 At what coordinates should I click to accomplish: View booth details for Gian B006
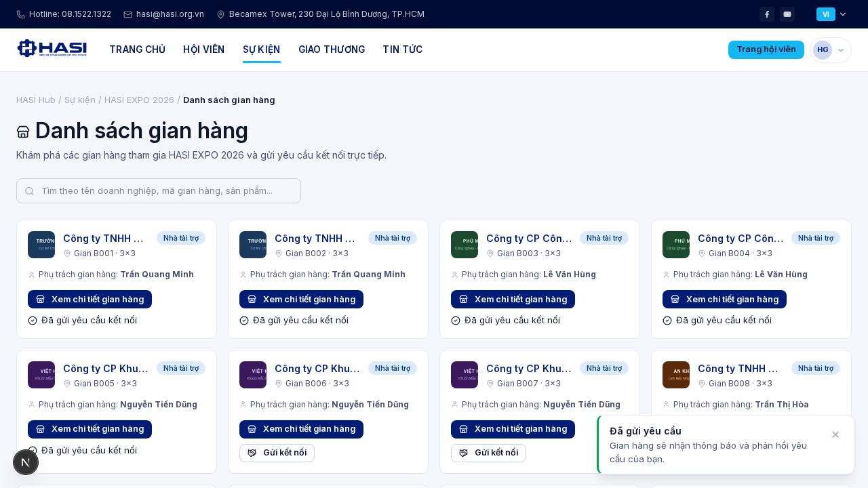301,429
